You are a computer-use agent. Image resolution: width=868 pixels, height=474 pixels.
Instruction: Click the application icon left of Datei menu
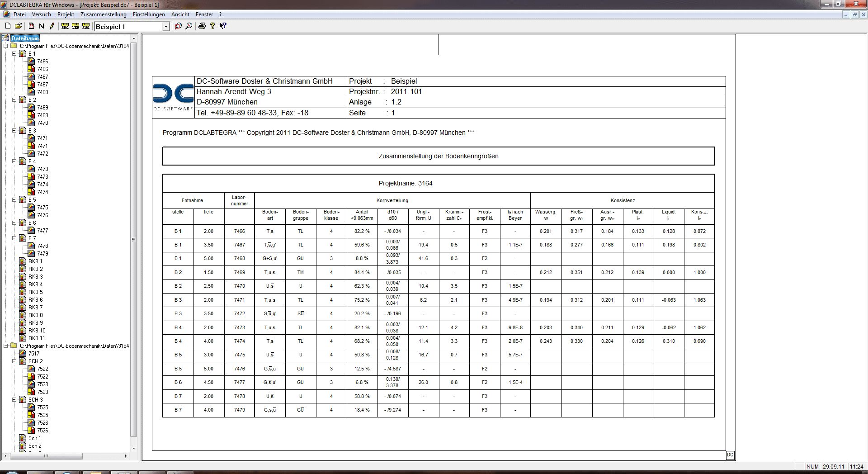pos(7,14)
